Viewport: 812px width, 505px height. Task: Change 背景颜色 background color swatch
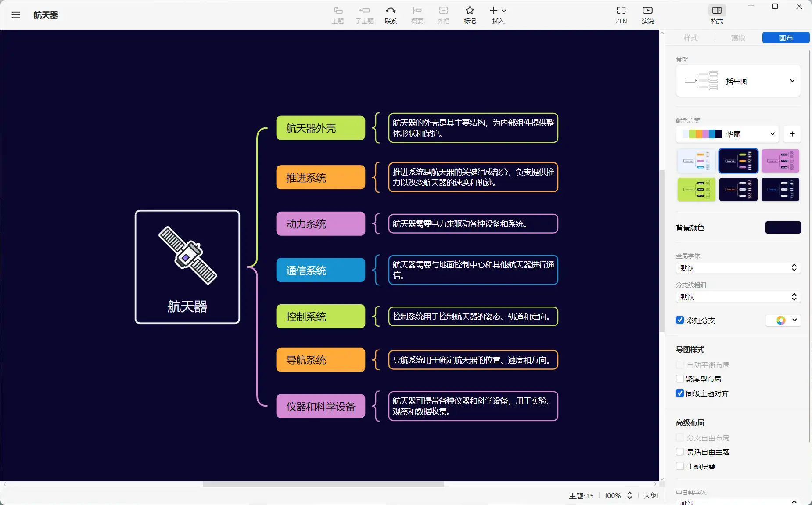click(x=783, y=227)
